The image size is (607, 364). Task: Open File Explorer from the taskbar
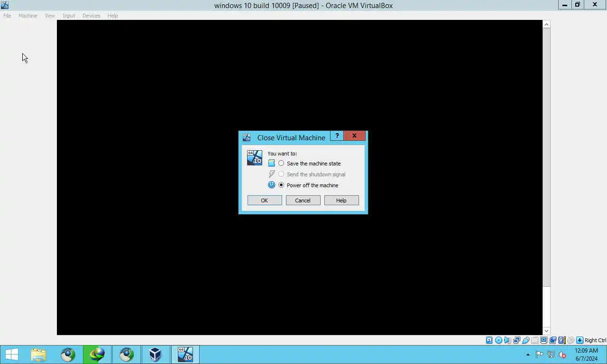pos(38,355)
